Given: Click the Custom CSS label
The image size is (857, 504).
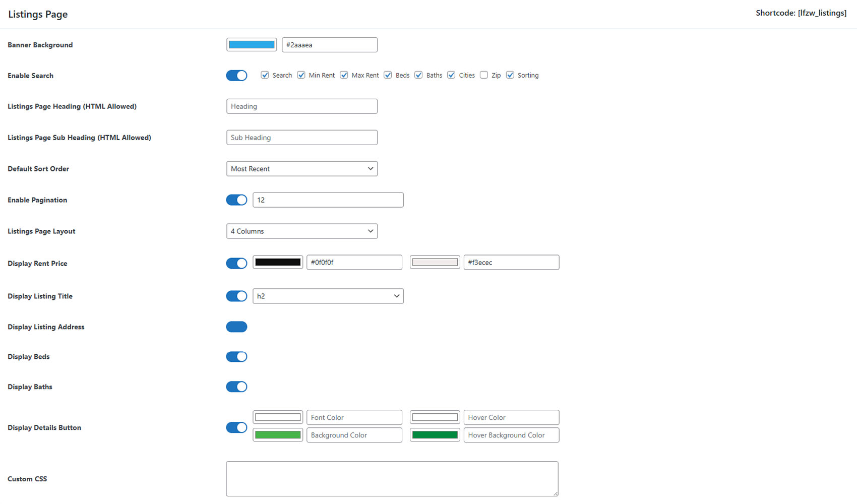Looking at the screenshot, I should pos(27,479).
